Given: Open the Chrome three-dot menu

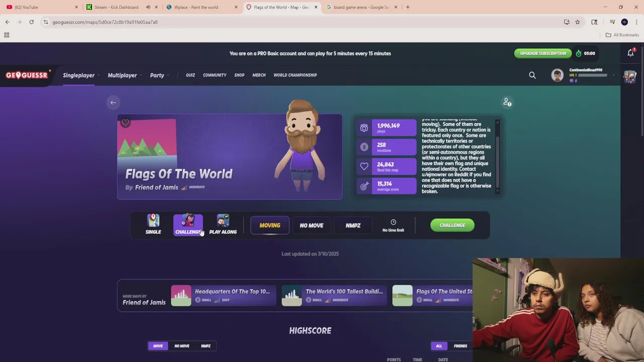Looking at the screenshot, I should (x=636, y=22).
